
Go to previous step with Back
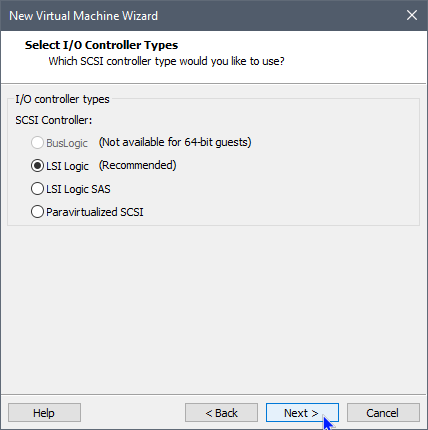(x=221, y=413)
